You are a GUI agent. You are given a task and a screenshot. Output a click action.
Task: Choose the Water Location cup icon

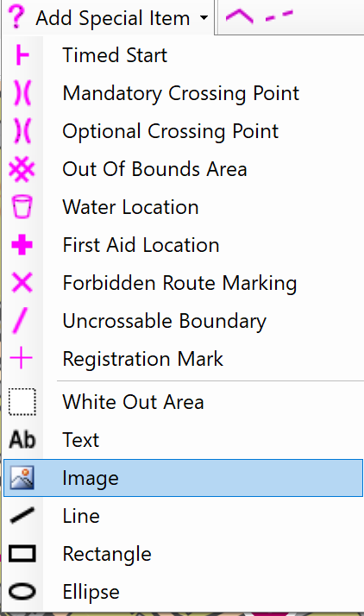click(22, 207)
